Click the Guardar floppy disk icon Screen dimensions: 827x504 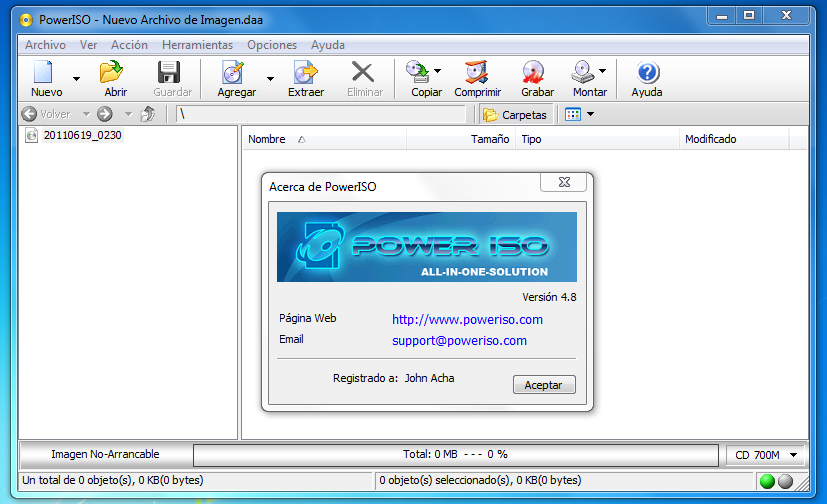pyautogui.click(x=169, y=73)
